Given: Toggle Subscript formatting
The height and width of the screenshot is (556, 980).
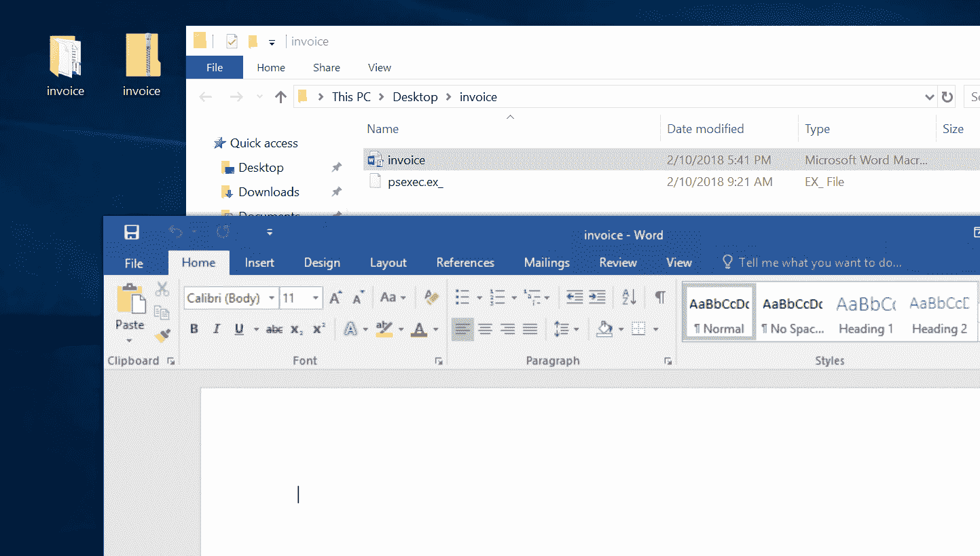Looking at the screenshot, I should (x=297, y=329).
